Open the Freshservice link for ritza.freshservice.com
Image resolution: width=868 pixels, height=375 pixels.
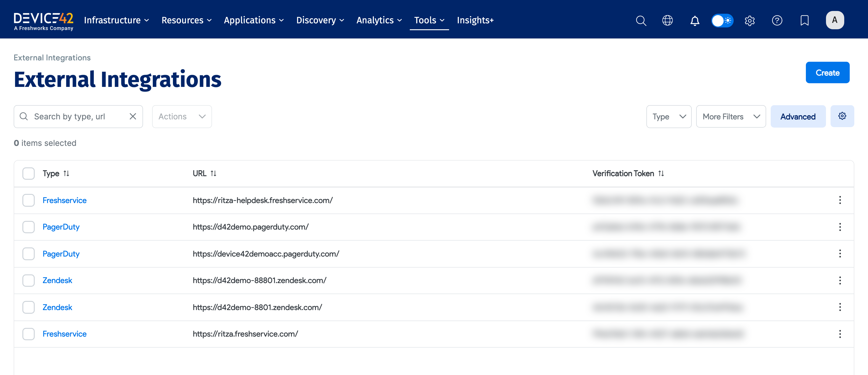[x=64, y=334]
